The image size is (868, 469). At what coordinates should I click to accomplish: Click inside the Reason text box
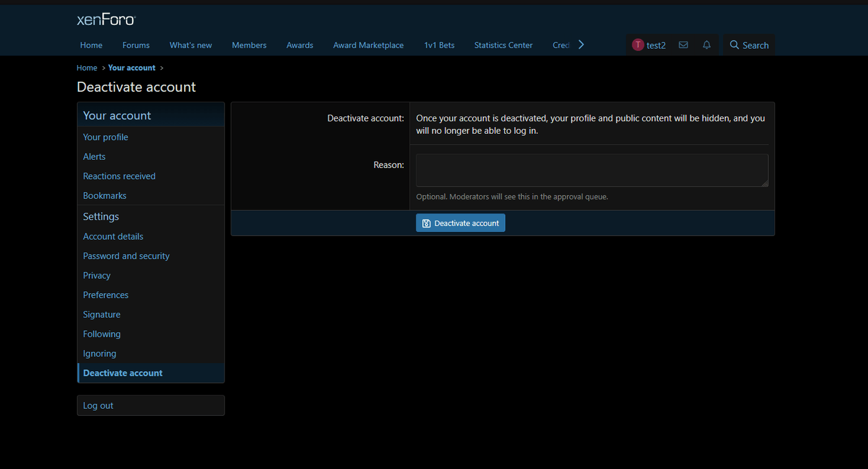[x=591, y=170]
